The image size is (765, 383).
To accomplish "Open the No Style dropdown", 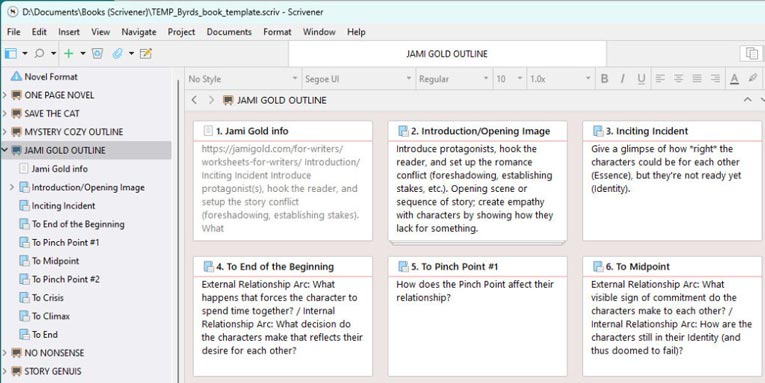I will coord(243,79).
